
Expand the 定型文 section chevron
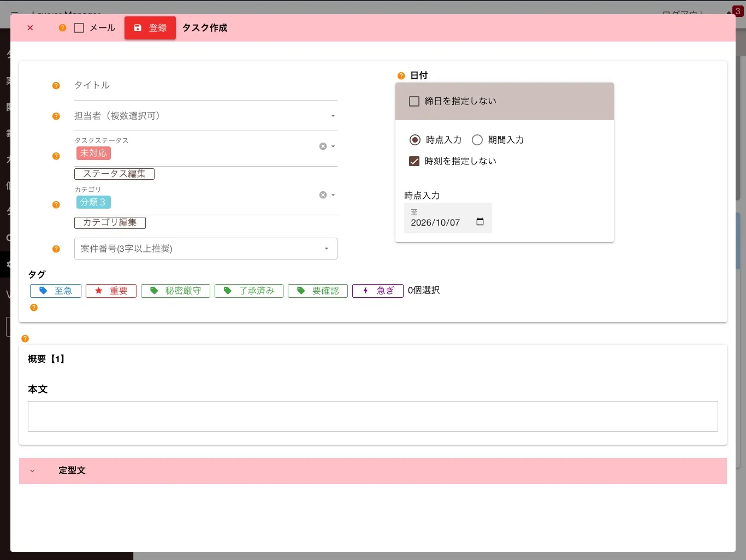tap(32, 471)
